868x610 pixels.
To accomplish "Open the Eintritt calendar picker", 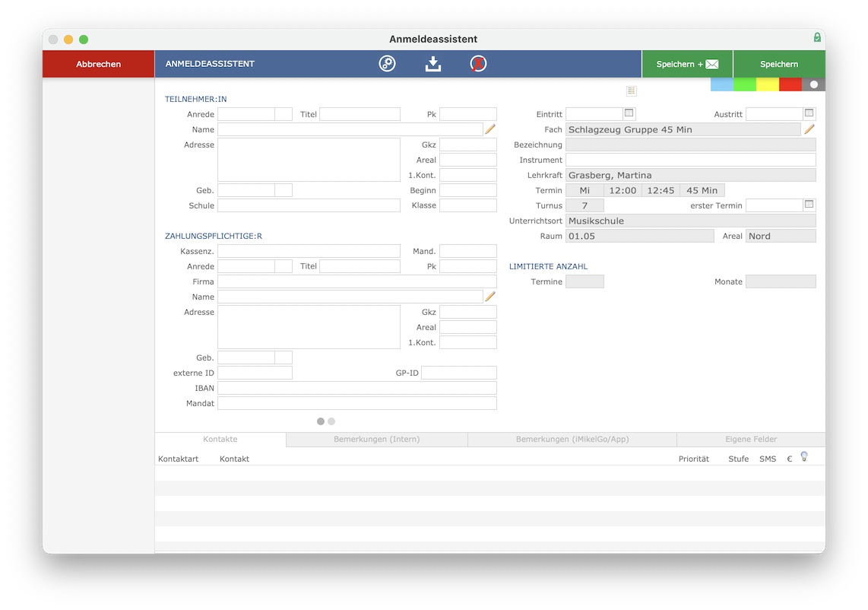I will pyautogui.click(x=629, y=113).
